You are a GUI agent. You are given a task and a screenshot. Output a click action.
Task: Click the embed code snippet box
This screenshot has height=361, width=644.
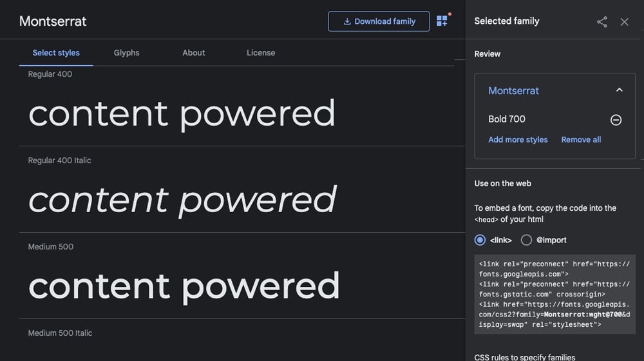pyautogui.click(x=555, y=295)
